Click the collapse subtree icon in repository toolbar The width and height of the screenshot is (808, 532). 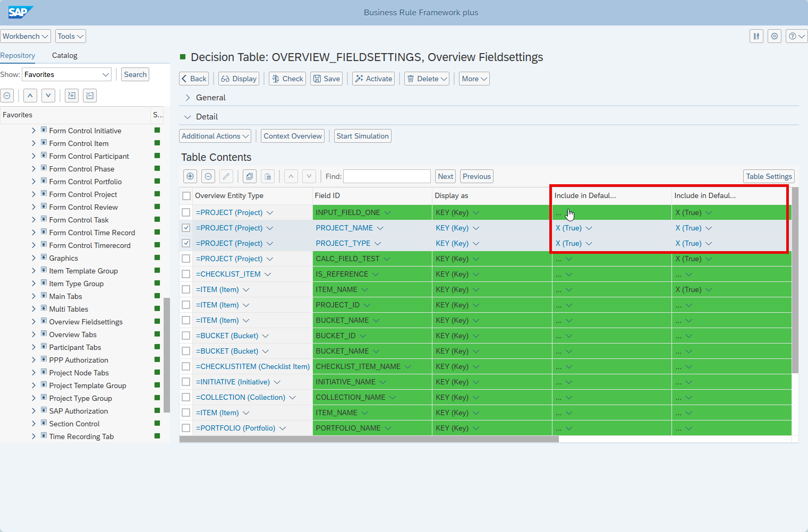pyautogui.click(x=90, y=96)
